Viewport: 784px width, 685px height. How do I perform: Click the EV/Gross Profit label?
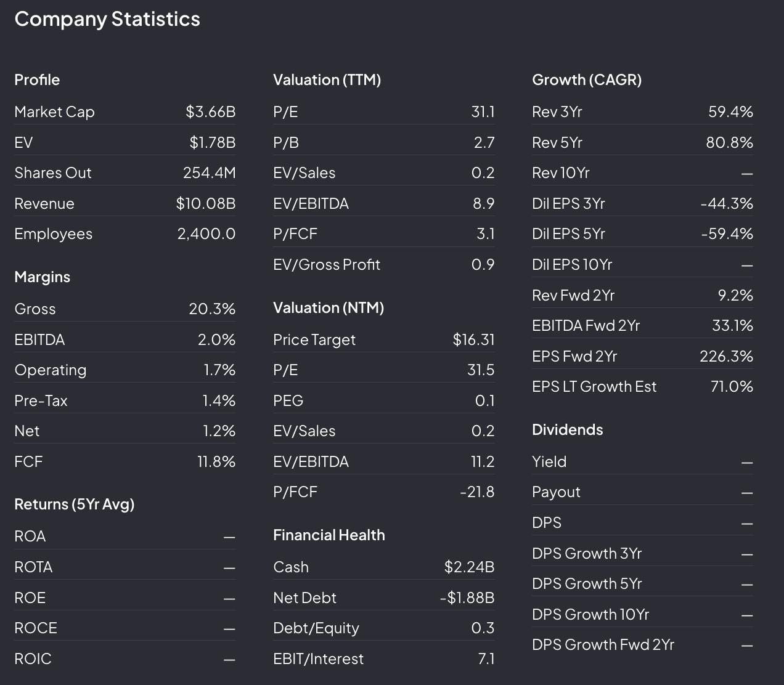[327, 265]
